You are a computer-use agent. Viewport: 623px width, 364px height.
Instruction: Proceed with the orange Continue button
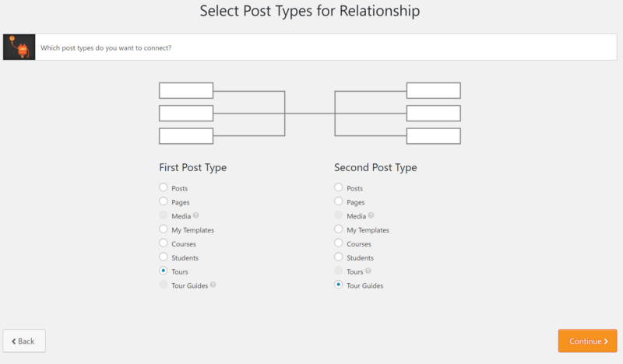[x=588, y=341]
